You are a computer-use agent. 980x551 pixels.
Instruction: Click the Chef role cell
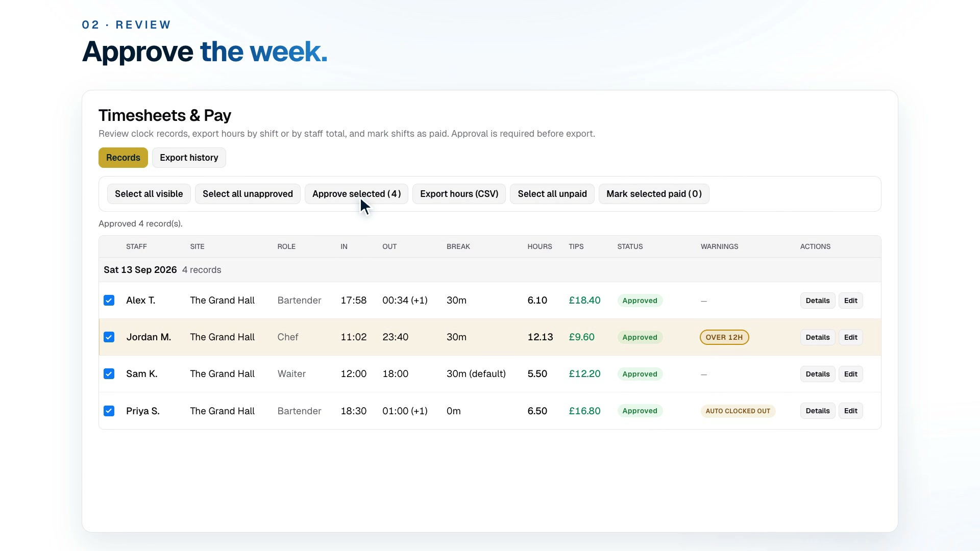click(287, 337)
